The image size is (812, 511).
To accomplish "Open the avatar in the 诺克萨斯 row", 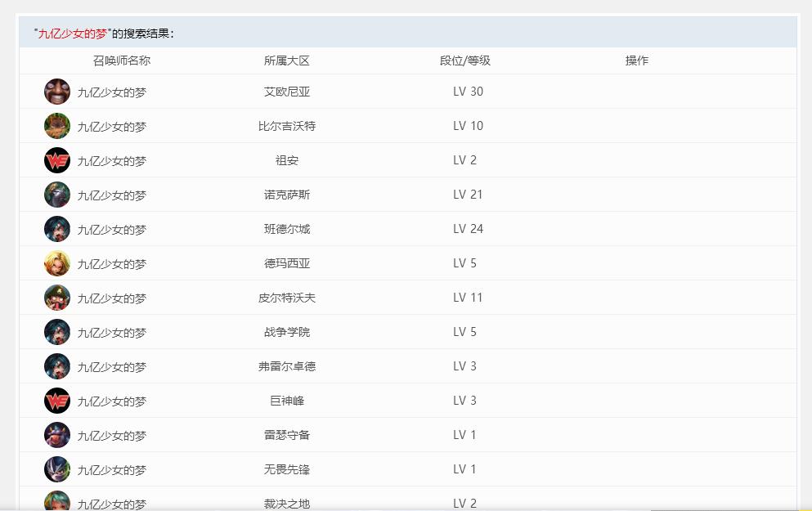I will click(x=57, y=195).
